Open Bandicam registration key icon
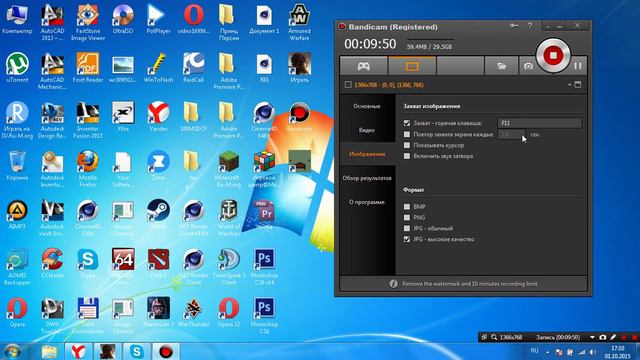Screen dimensions: 640x360 click(x=514, y=26)
